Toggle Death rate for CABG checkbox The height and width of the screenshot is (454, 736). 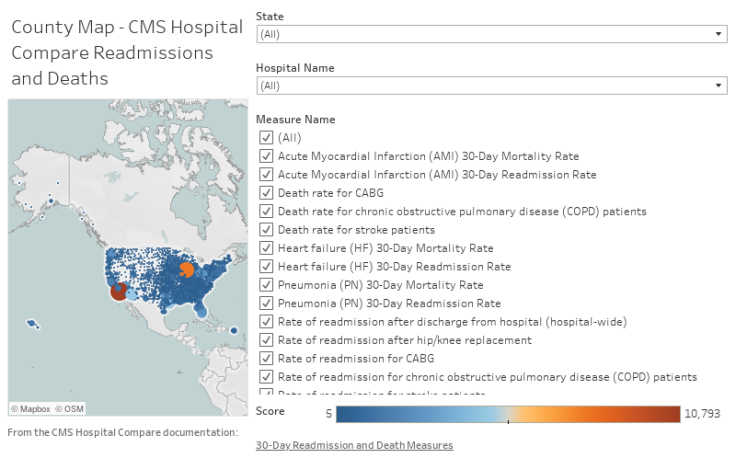click(x=266, y=193)
